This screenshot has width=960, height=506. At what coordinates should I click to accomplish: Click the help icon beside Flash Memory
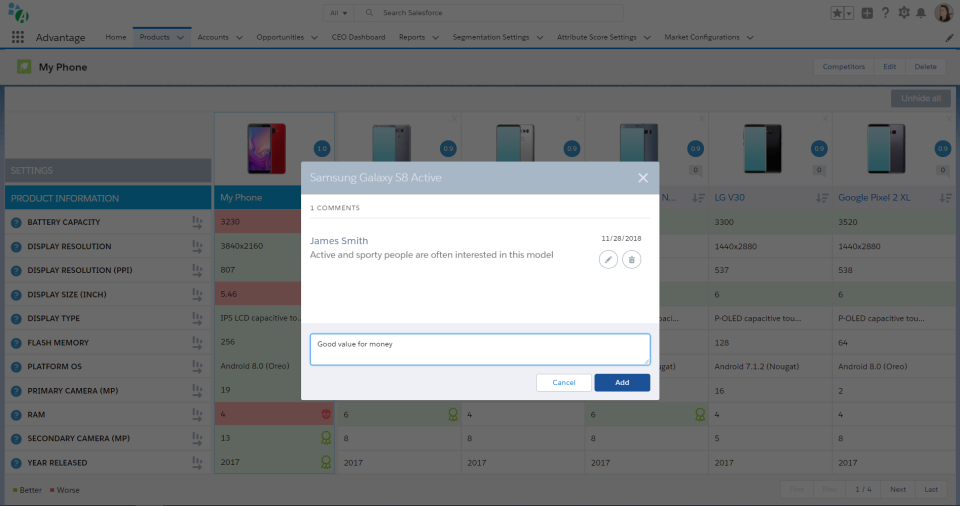click(x=17, y=343)
